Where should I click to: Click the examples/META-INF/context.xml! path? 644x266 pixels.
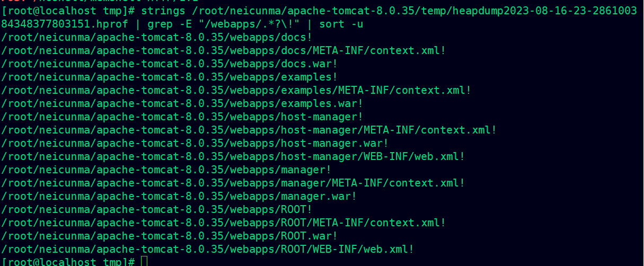(236, 90)
